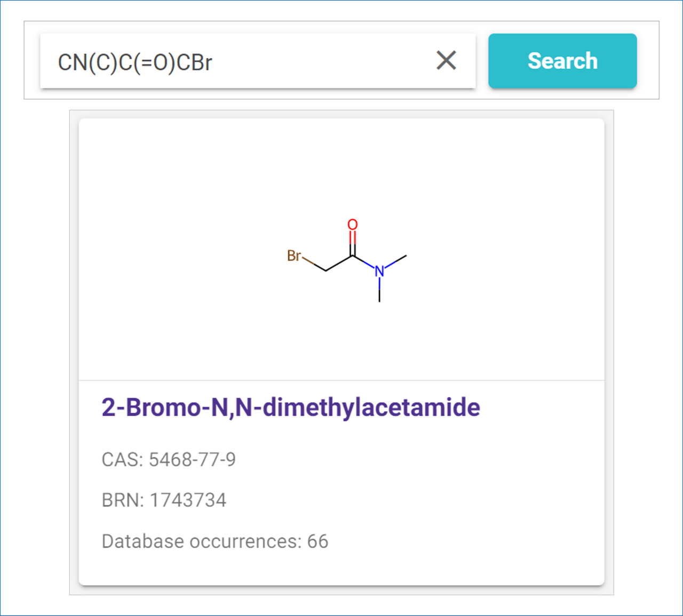Select the red oxygen atom in the structure

tap(352, 225)
